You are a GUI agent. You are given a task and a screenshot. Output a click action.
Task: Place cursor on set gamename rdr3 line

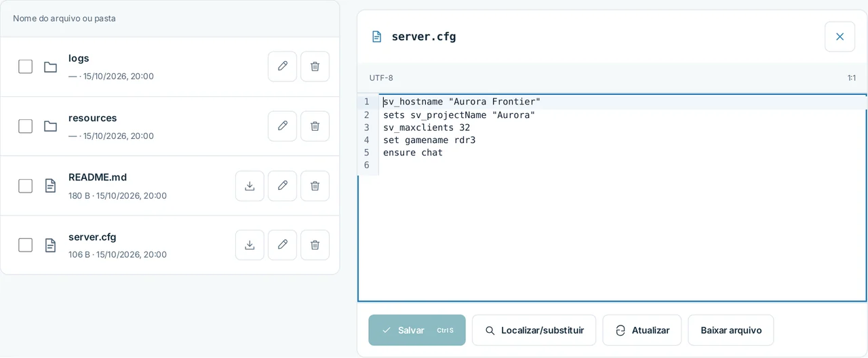(429, 140)
